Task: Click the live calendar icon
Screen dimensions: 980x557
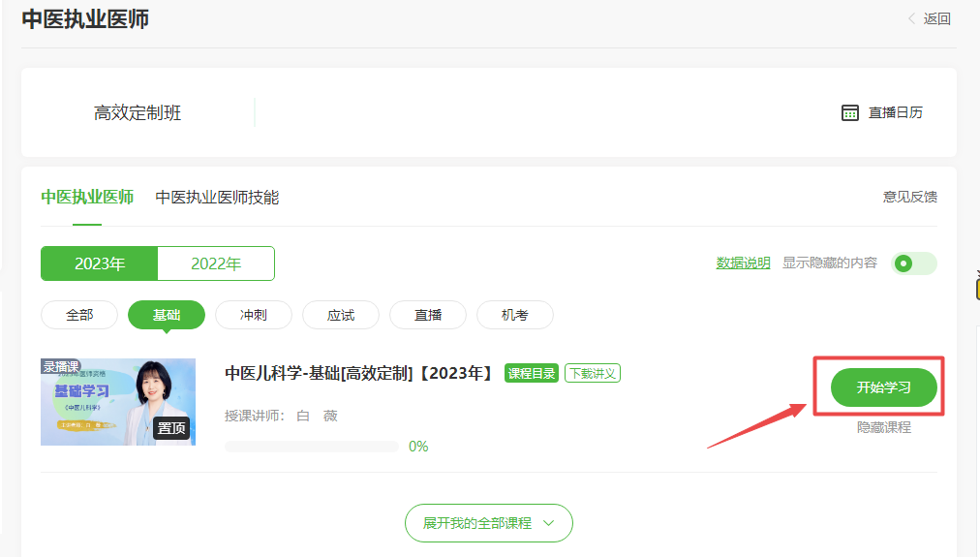Action: click(849, 112)
